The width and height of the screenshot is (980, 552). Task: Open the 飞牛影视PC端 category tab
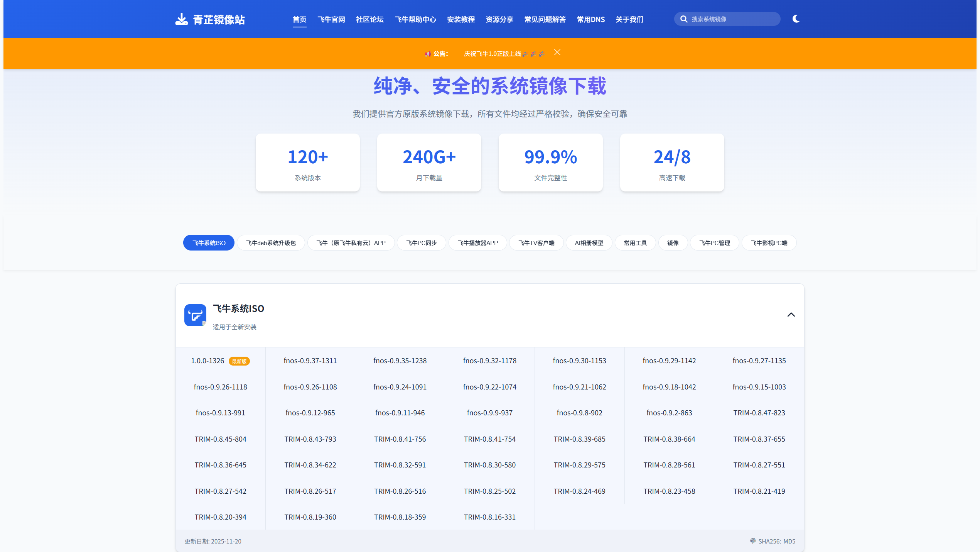[x=769, y=243]
